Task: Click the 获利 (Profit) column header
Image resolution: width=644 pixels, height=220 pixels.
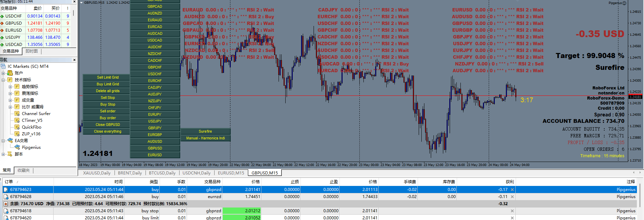Action: (510, 182)
